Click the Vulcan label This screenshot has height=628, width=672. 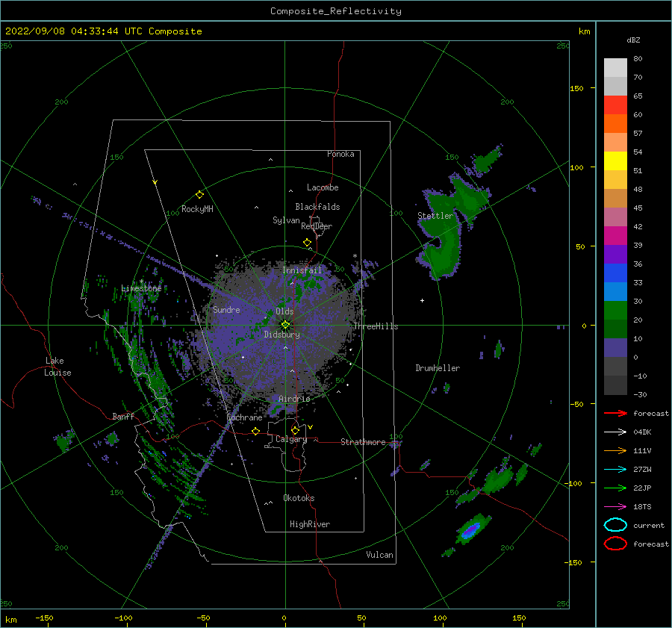click(379, 555)
